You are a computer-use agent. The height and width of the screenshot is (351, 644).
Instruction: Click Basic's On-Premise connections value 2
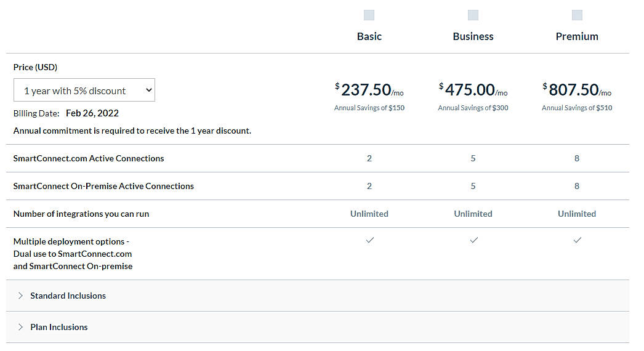(x=369, y=186)
